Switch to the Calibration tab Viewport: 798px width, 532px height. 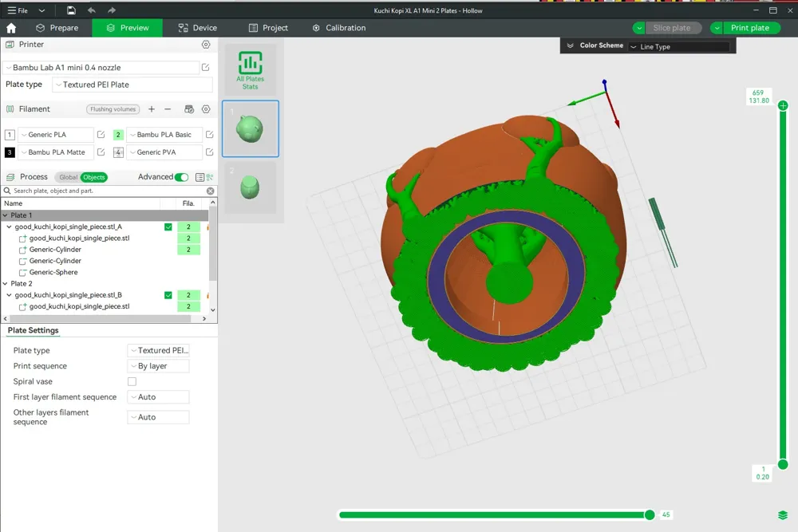339,28
